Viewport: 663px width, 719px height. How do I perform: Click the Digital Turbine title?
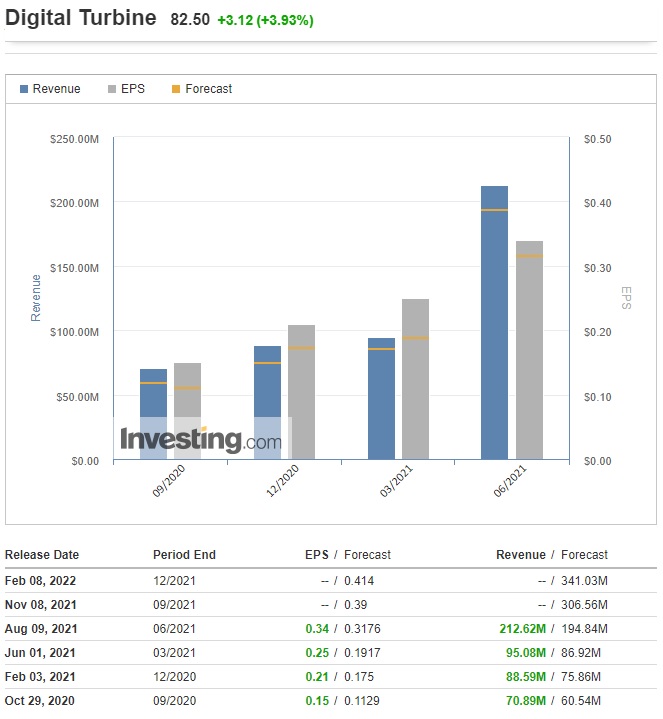(81, 18)
